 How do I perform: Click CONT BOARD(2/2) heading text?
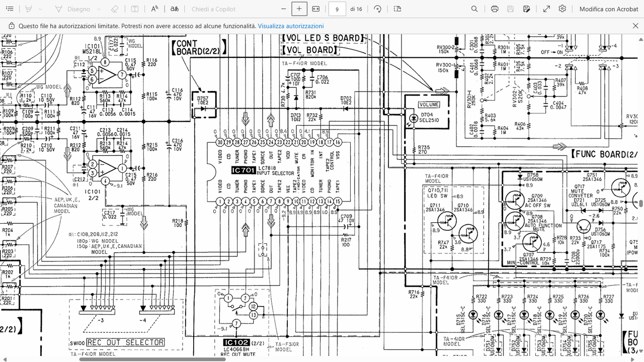coord(199,48)
